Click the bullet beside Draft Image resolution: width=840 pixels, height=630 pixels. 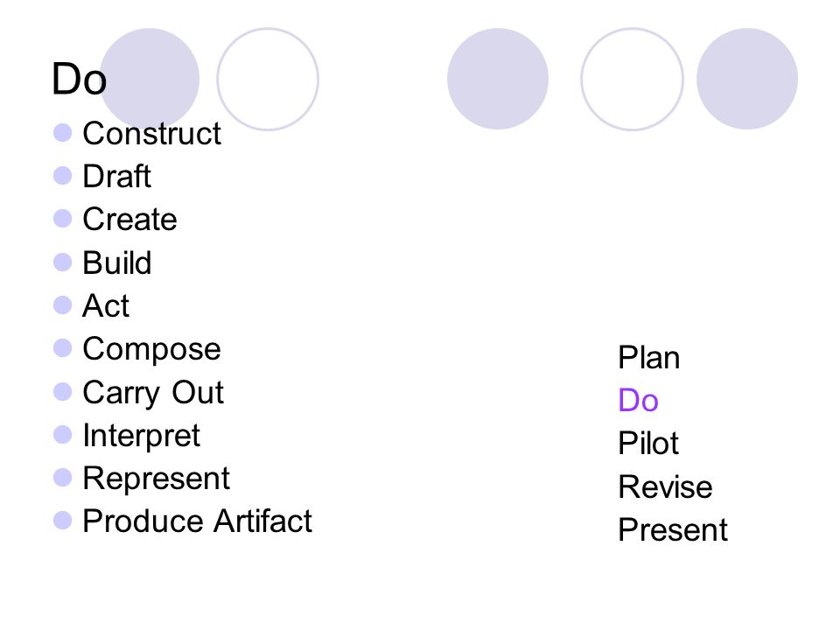pyautogui.click(x=63, y=176)
